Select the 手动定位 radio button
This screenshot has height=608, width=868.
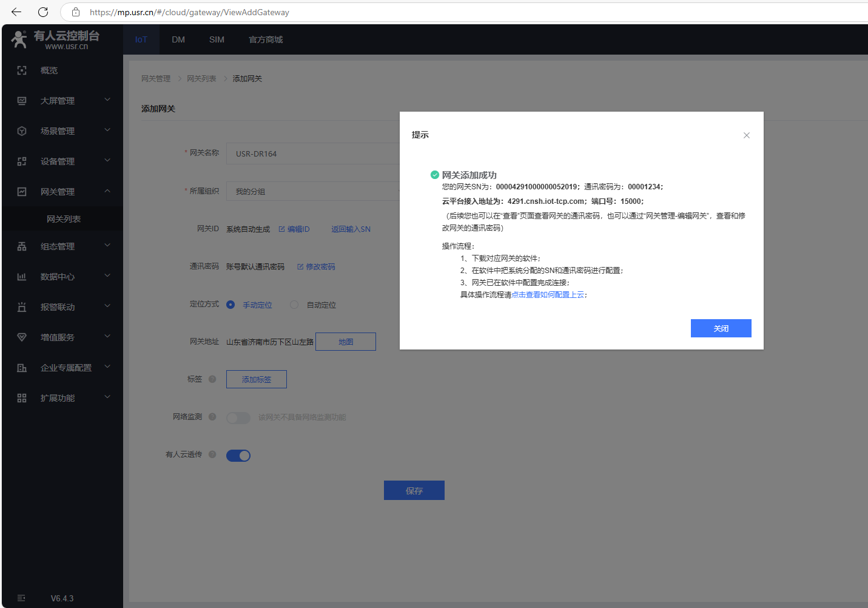[230, 305]
